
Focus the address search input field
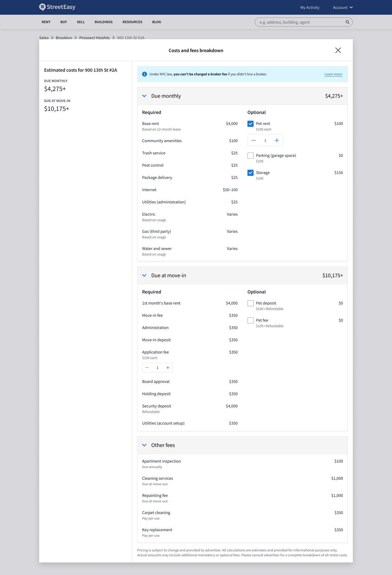pos(301,22)
